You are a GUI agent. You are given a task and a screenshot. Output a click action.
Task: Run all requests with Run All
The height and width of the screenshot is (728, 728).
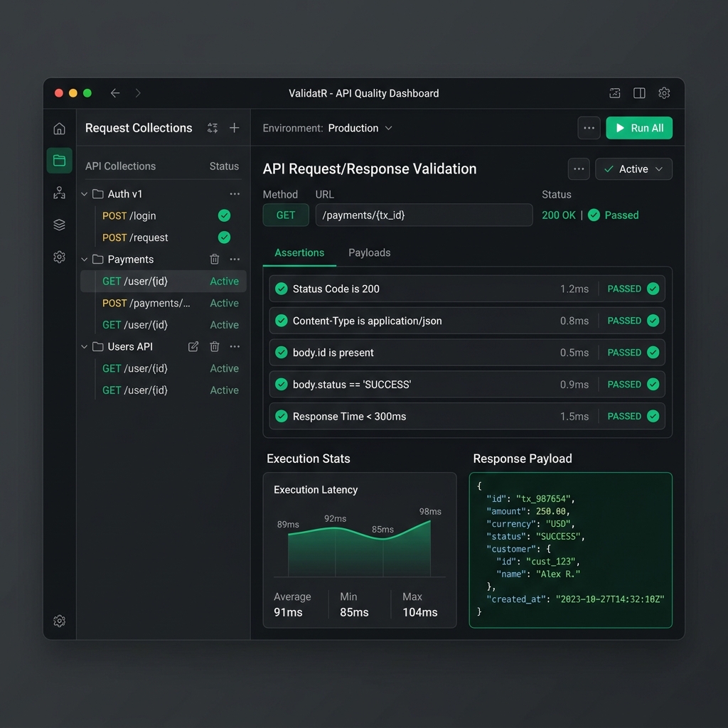click(639, 128)
